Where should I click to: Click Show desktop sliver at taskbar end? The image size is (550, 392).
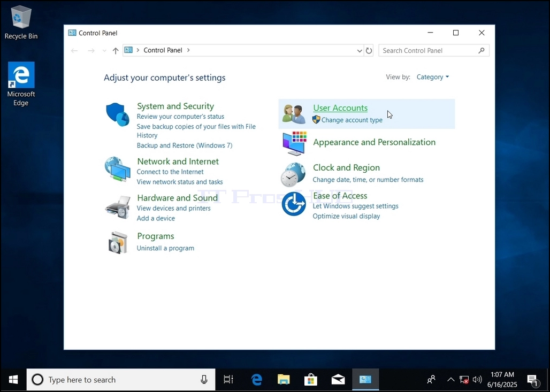click(548, 379)
